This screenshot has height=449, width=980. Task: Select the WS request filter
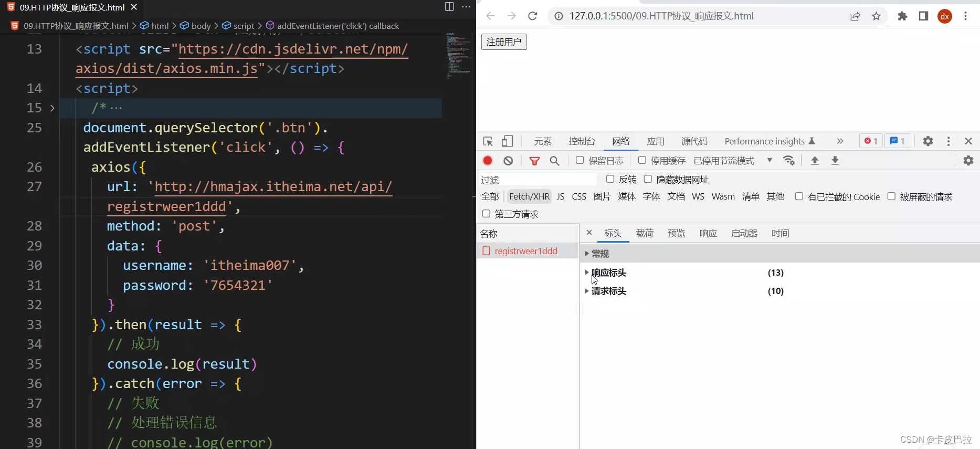pos(698,196)
